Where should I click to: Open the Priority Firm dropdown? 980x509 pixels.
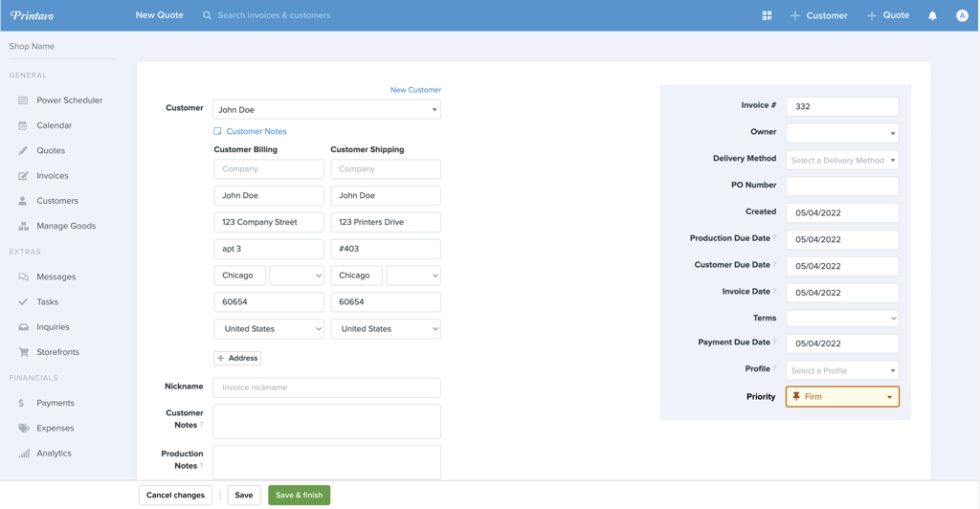coord(842,397)
